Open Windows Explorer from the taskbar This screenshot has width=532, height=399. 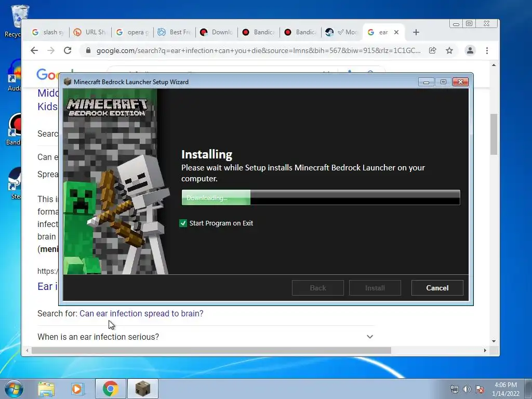pyautogui.click(x=46, y=389)
